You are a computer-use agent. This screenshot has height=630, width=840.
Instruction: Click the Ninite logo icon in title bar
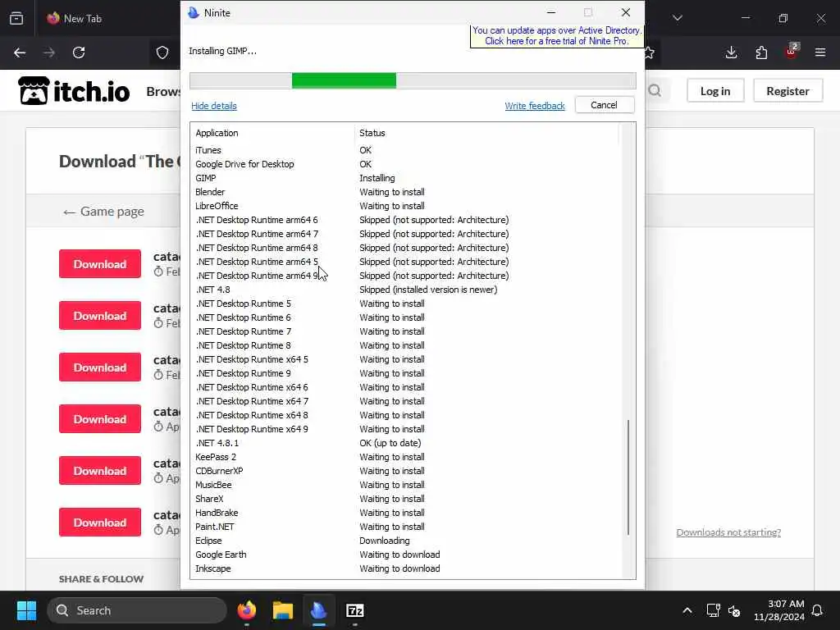194,13
